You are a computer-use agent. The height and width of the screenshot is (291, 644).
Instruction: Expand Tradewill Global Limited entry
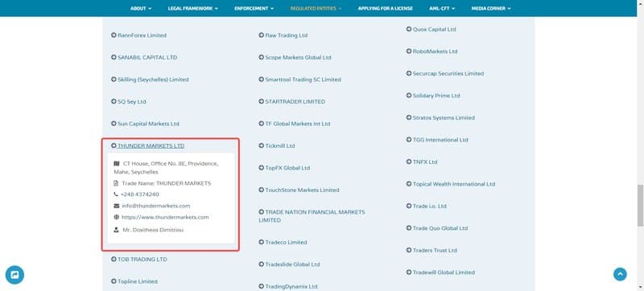coord(440,273)
